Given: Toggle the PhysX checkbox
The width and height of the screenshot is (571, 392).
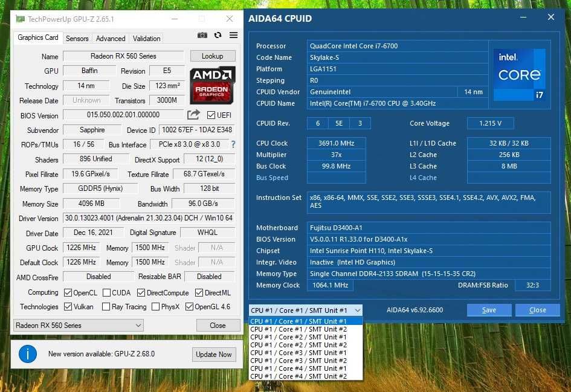Looking at the screenshot, I should coord(155,306).
